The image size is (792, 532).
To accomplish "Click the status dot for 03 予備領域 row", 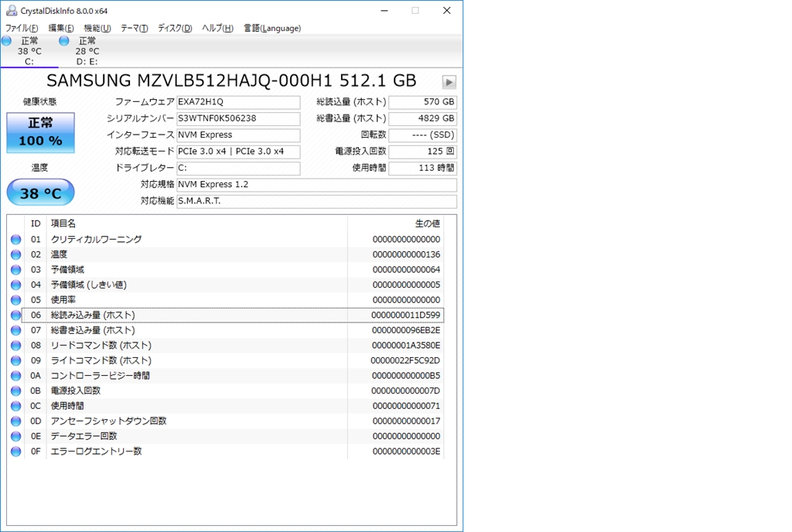I will coord(16,270).
